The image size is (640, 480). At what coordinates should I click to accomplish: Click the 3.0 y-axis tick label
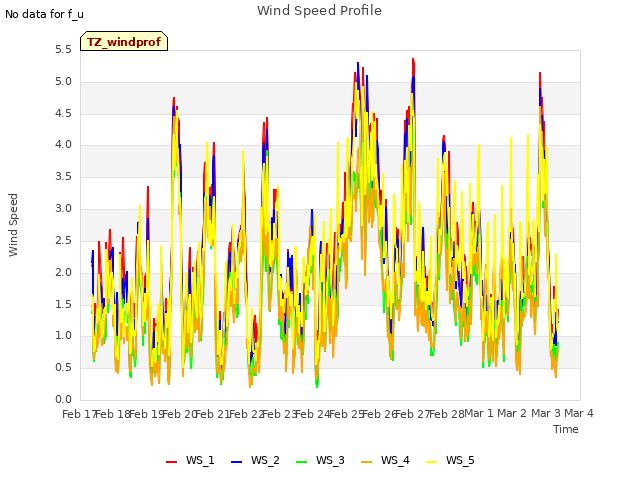point(63,209)
